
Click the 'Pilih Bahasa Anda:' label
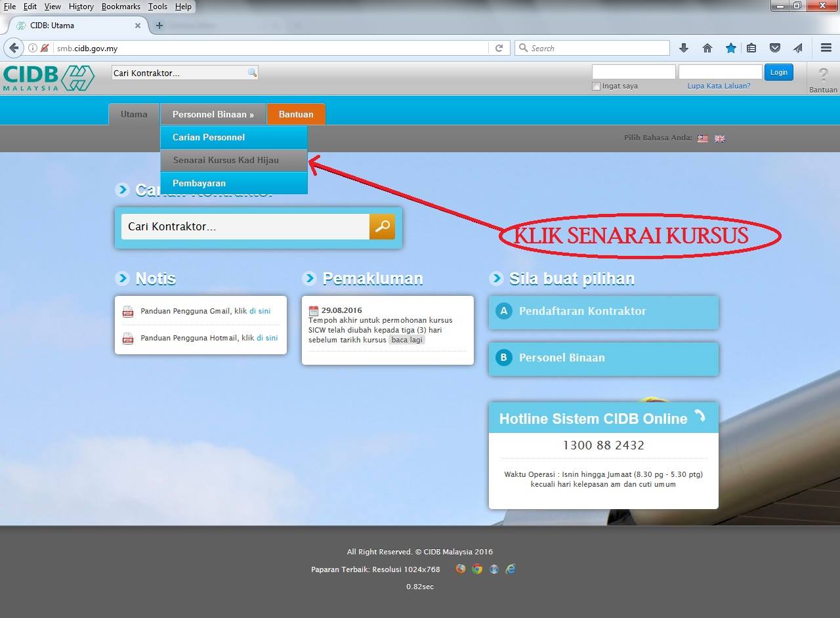pyautogui.click(x=658, y=138)
